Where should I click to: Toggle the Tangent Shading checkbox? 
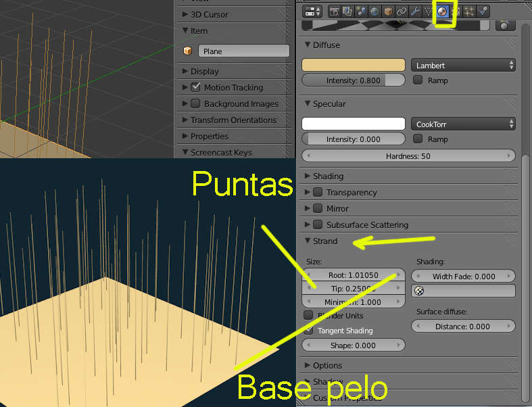(x=308, y=331)
